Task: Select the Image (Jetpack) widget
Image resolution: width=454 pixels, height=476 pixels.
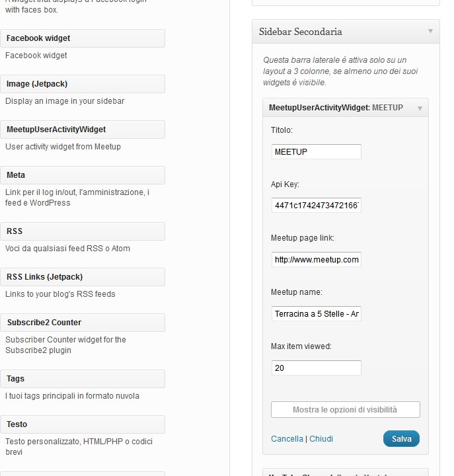Action: click(x=83, y=84)
